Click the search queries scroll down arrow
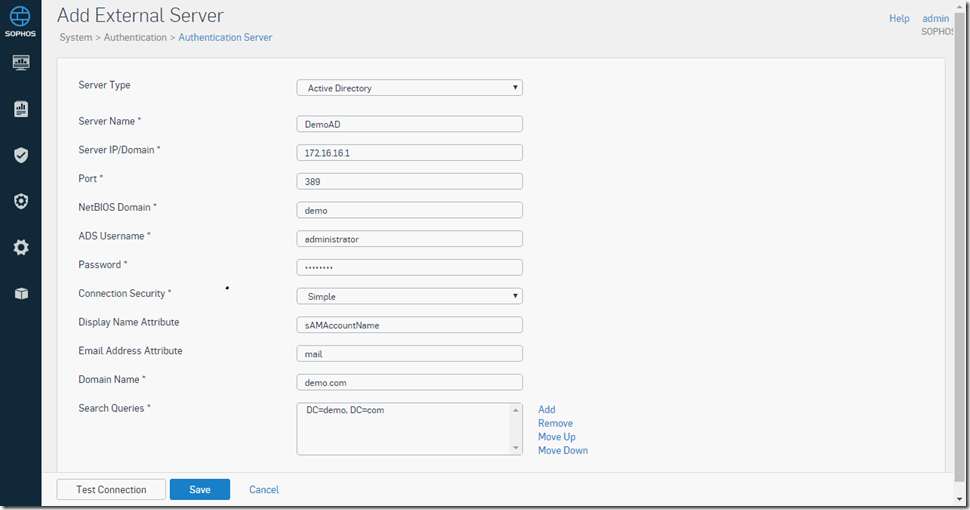Image resolution: width=970 pixels, height=510 pixels. click(x=516, y=448)
